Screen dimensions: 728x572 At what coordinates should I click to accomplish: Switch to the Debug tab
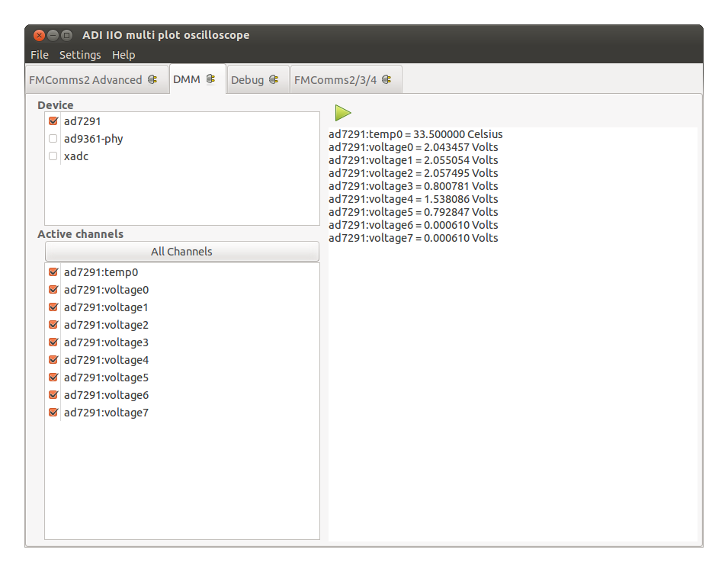[x=255, y=78]
